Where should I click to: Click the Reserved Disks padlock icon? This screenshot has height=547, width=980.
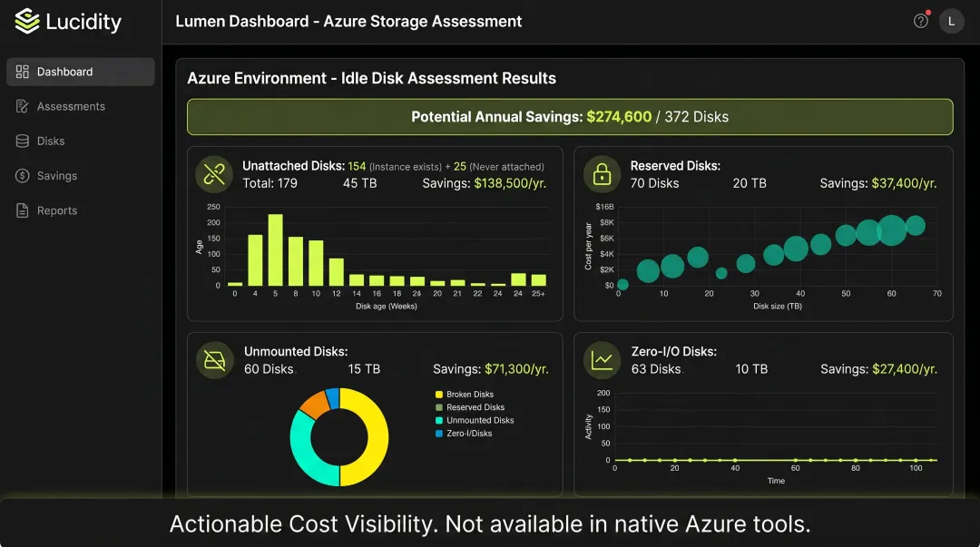coord(602,174)
